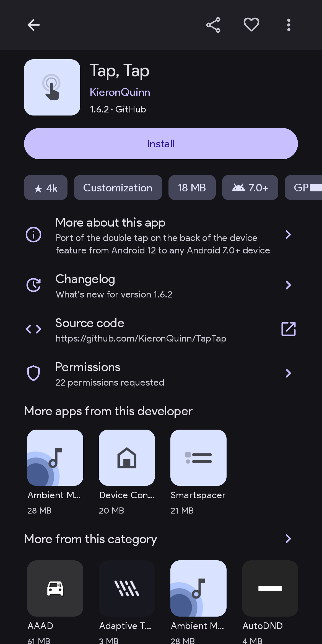
Task: Tap the Changelog history icon
Action: 33,285
